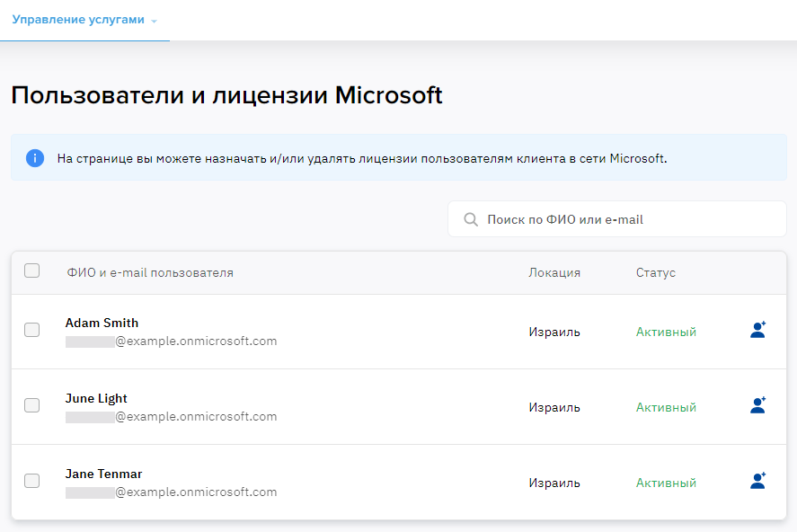Select the name June Light
Screen dimensions: 797x532
(x=96, y=398)
